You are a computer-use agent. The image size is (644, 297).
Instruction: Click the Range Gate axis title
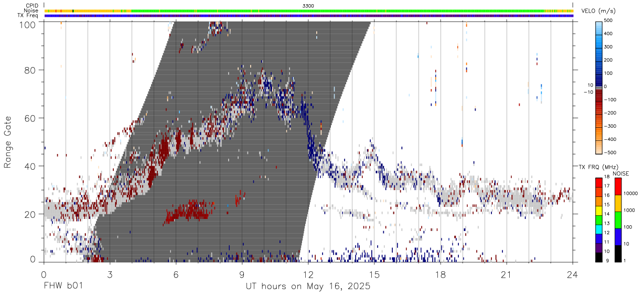point(7,142)
